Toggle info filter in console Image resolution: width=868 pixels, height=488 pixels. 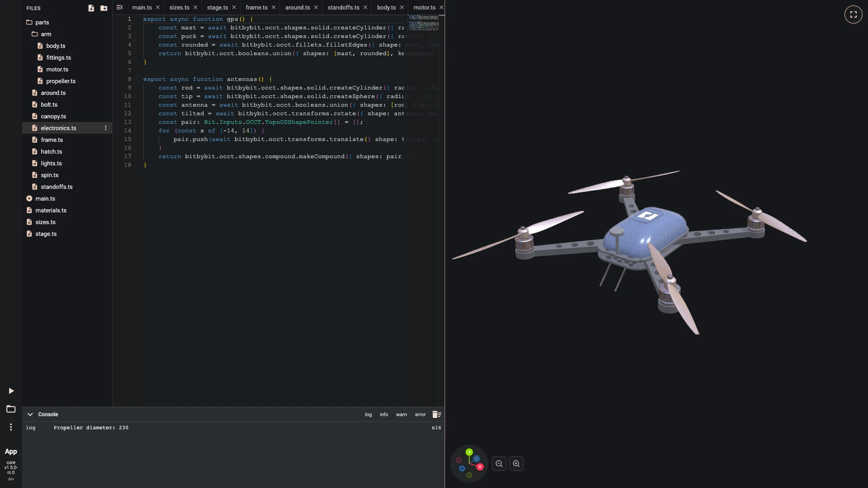pyautogui.click(x=384, y=414)
